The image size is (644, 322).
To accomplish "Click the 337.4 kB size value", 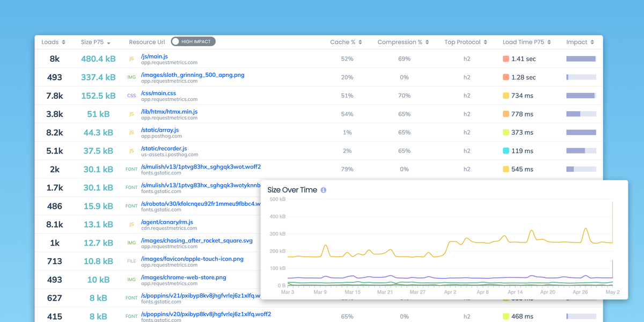I will click(x=98, y=77).
